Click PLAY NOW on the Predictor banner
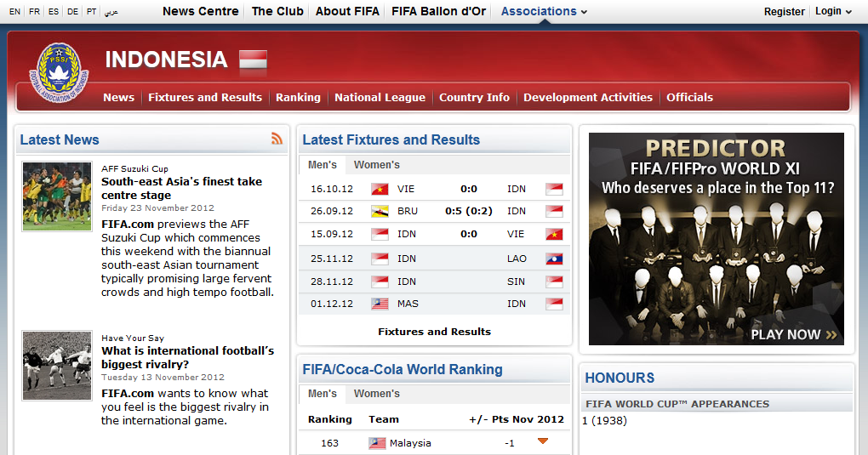 pos(793,334)
